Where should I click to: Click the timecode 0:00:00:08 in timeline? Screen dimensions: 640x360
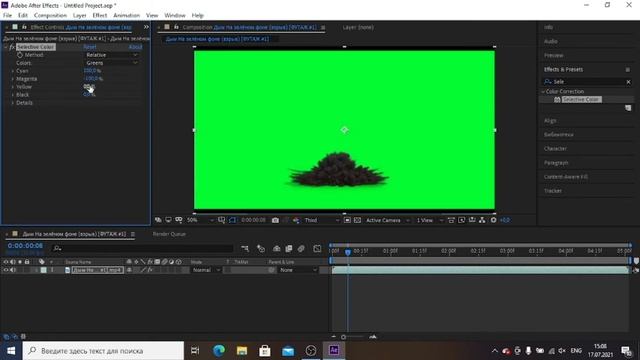(x=25, y=246)
